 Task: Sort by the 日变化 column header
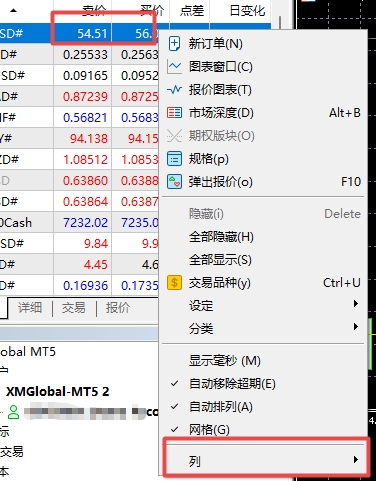coord(241,11)
